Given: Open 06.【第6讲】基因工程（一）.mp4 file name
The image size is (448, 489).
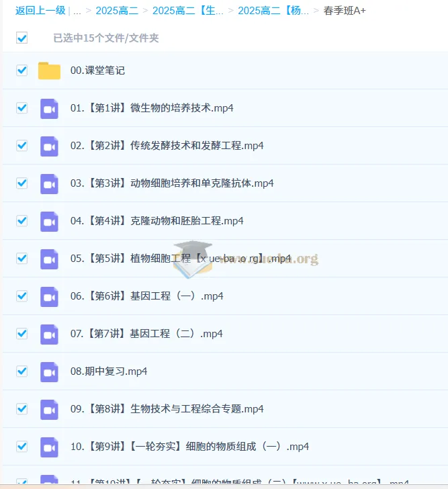Looking at the screenshot, I should (146, 296).
